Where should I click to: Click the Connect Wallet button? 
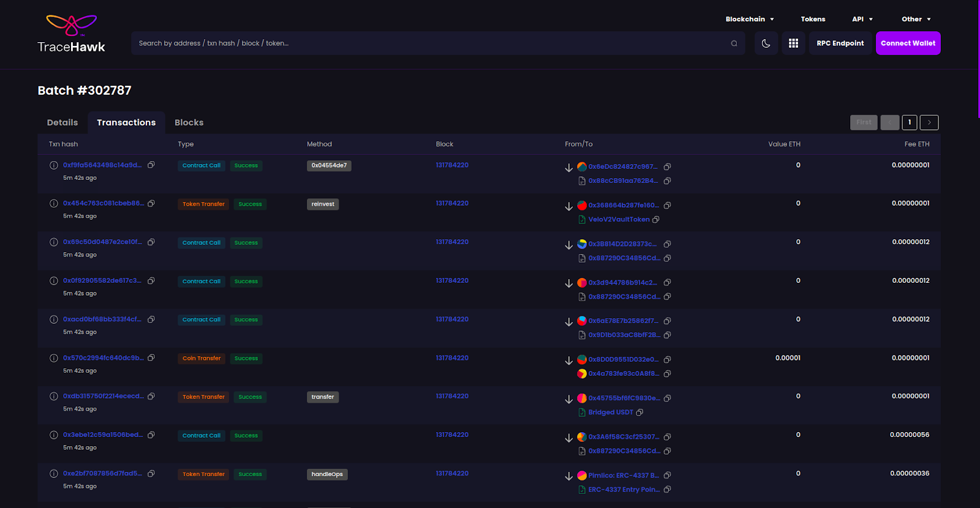click(908, 43)
